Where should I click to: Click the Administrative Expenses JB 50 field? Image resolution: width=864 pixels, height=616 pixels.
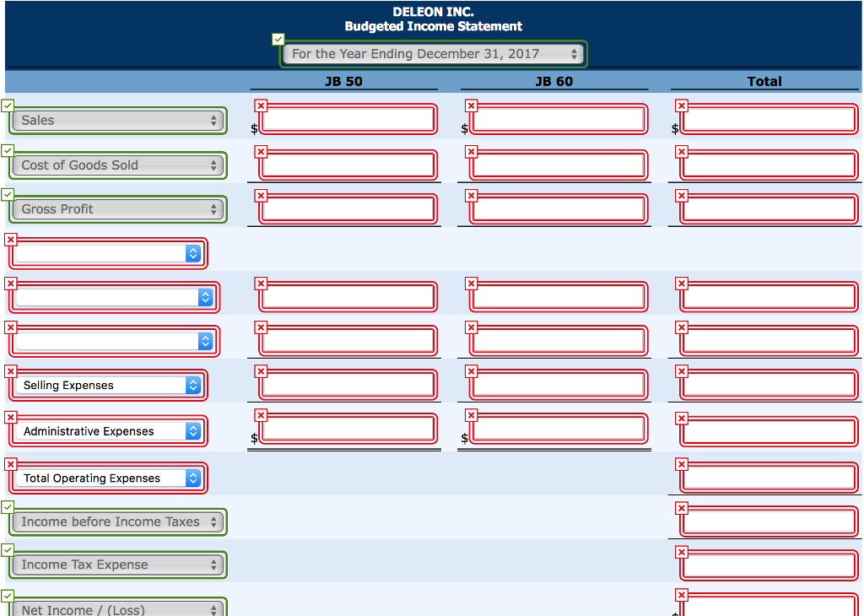pos(348,429)
